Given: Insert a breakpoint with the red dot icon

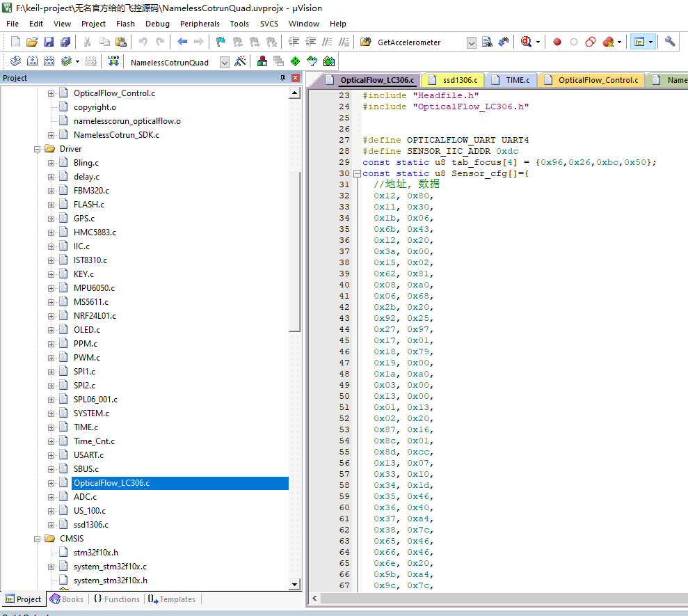Looking at the screenshot, I should point(557,42).
